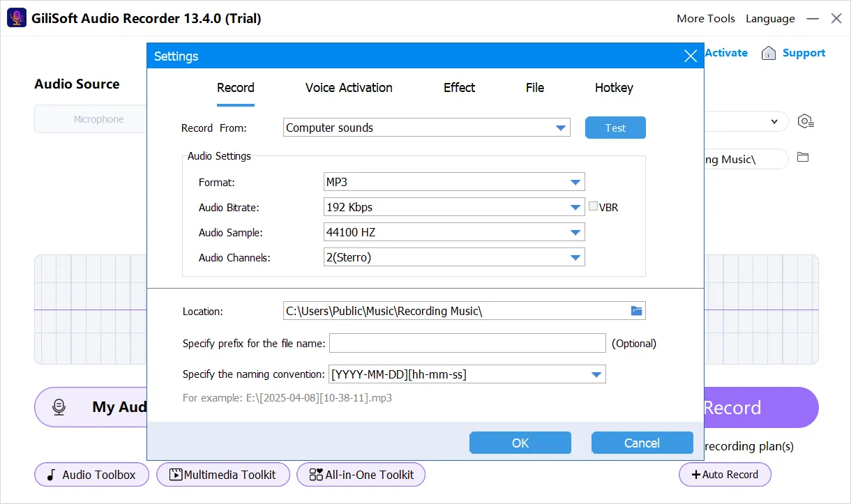Click the All-in-One Toolkit button label
The image size is (851, 504).
tap(370, 475)
